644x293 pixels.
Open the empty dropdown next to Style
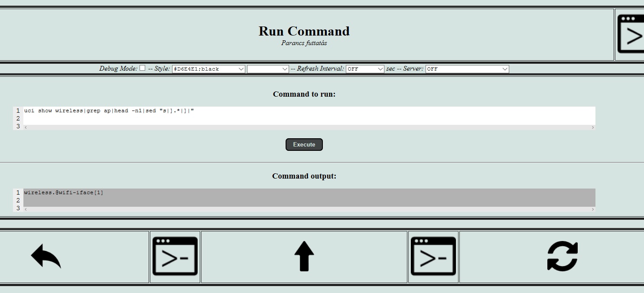point(268,69)
